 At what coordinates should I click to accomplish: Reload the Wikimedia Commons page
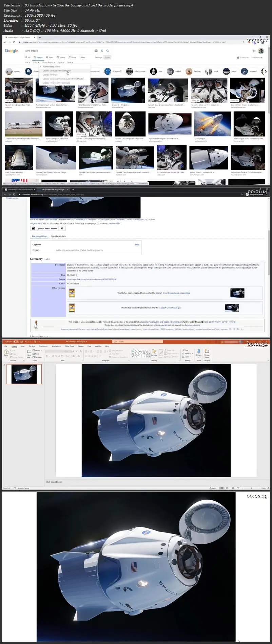click(14, 194)
